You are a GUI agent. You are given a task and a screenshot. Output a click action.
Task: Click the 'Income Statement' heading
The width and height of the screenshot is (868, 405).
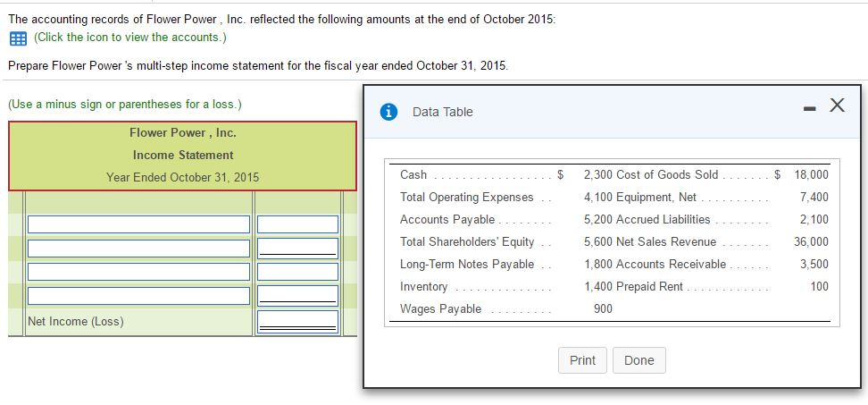[x=183, y=156]
